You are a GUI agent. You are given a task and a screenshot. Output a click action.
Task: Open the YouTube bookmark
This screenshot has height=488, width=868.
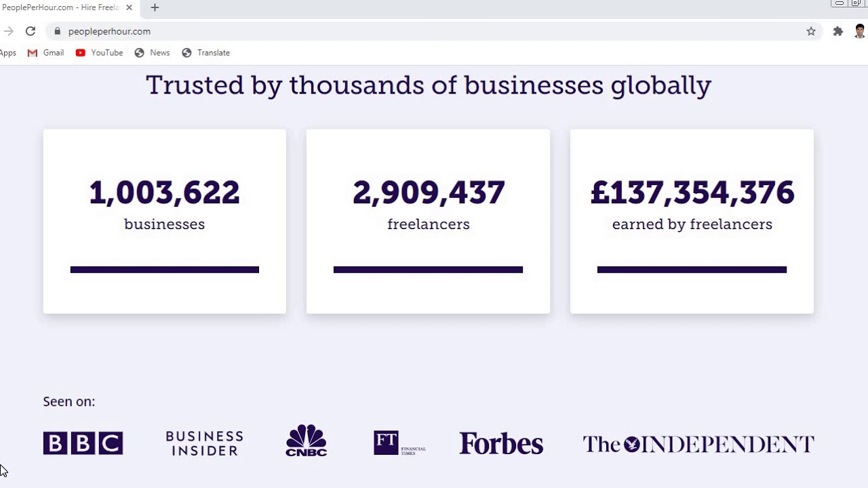(99, 53)
